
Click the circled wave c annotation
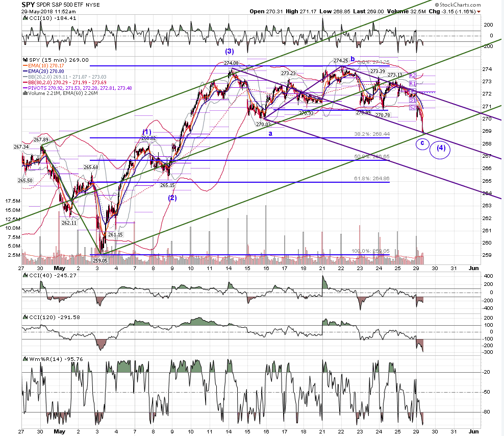coord(422,143)
